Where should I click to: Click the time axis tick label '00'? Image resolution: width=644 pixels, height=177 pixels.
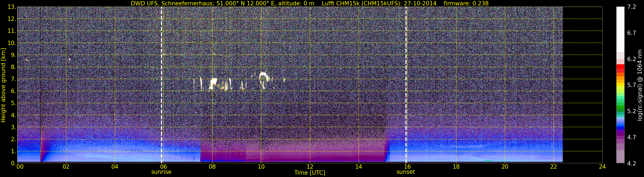point(20,167)
